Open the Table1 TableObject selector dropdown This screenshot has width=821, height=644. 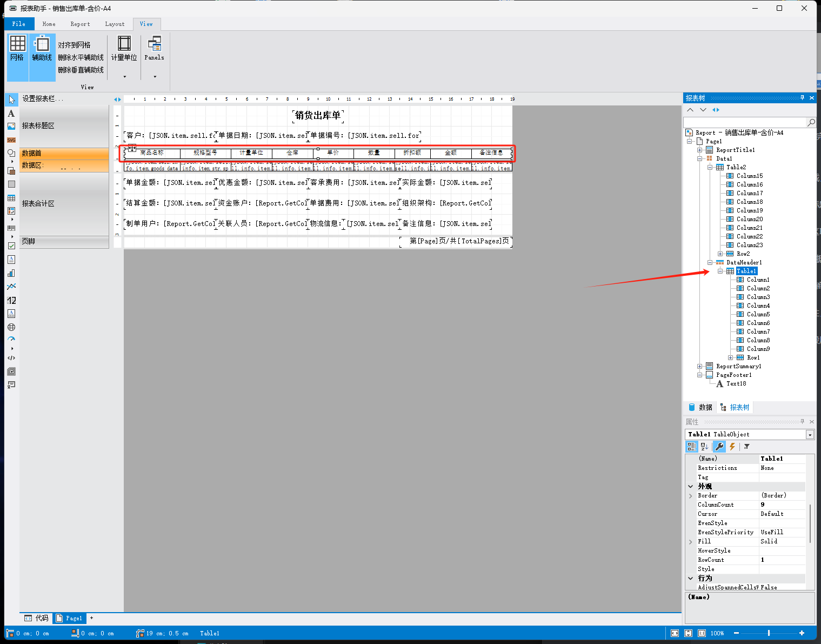[x=810, y=435]
